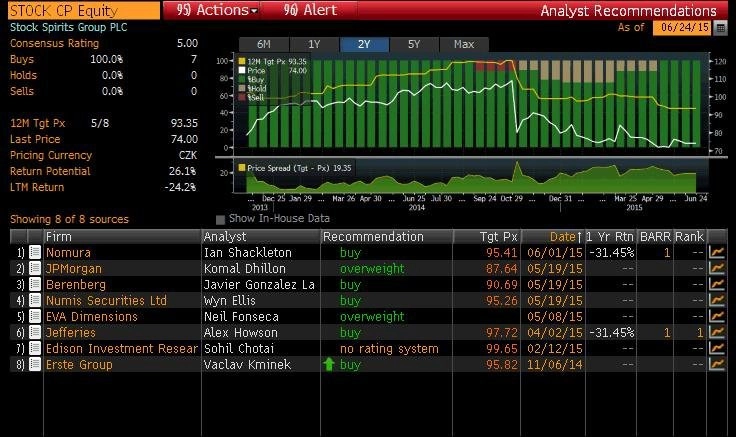Open the Berenberg firm link
736x437 pixels.
[76, 284]
